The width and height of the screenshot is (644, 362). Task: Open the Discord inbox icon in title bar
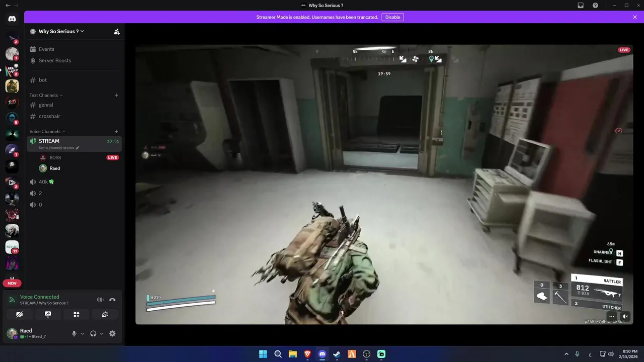[x=581, y=6]
